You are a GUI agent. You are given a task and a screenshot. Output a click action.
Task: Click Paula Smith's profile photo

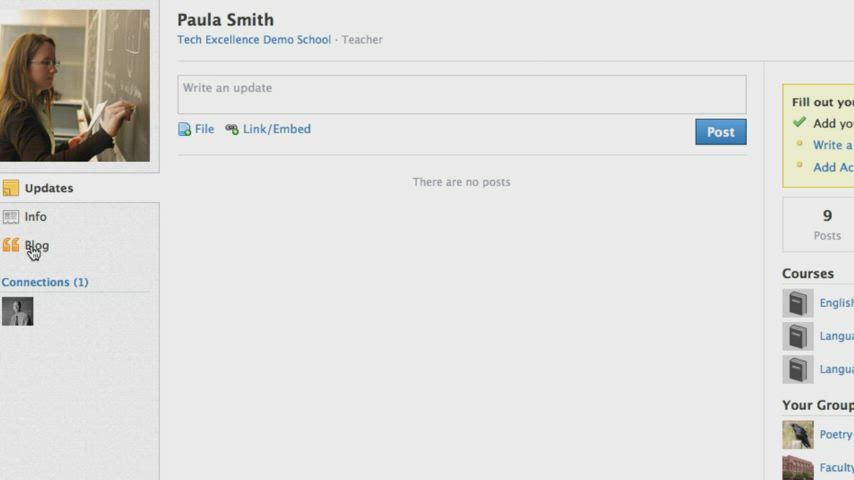[75, 86]
